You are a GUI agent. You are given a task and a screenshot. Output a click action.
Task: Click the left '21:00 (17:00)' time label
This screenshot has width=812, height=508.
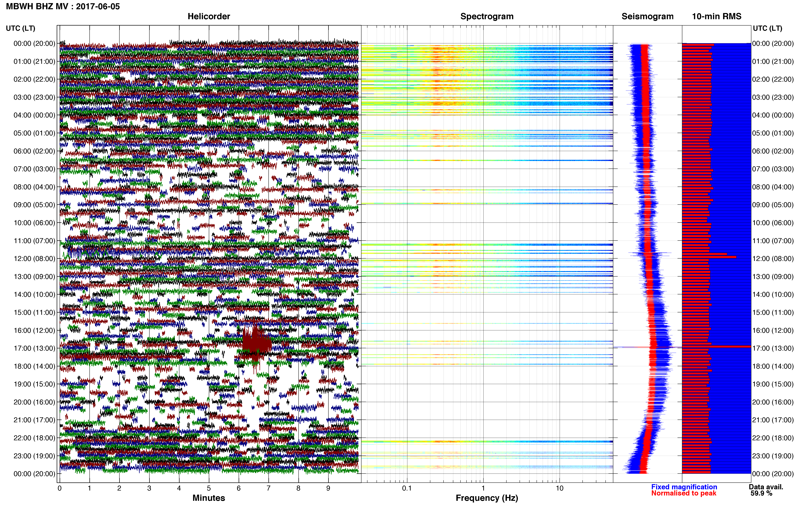[34, 420]
